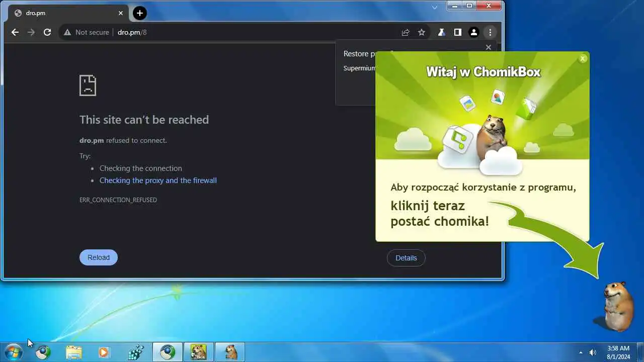644x362 pixels.
Task: Dismiss the Restore pages bubble
Action: [x=488, y=47]
